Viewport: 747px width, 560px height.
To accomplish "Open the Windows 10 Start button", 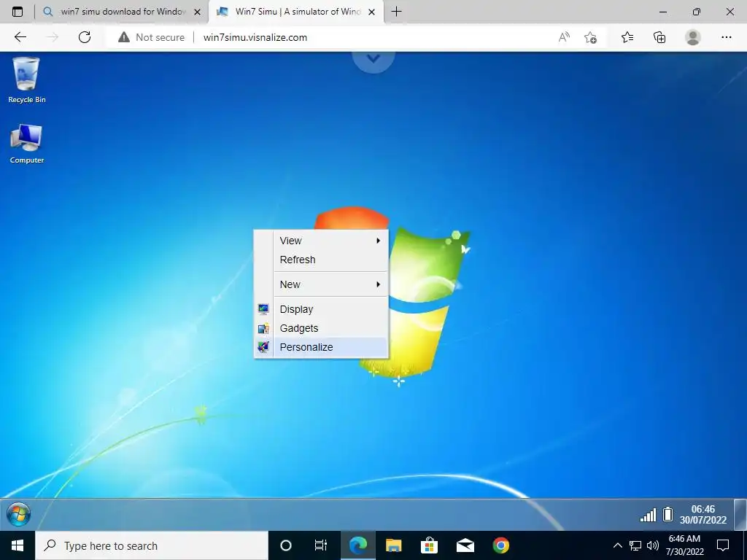I will [18, 545].
